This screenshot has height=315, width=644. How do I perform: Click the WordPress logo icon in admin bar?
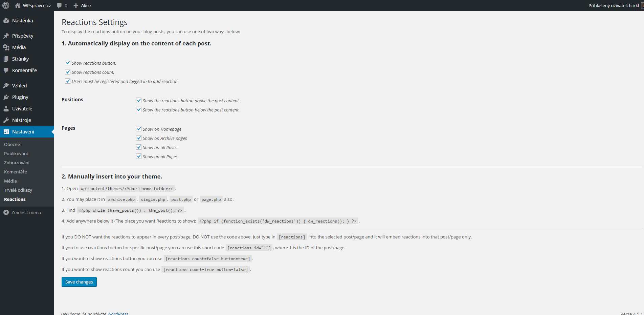point(6,5)
